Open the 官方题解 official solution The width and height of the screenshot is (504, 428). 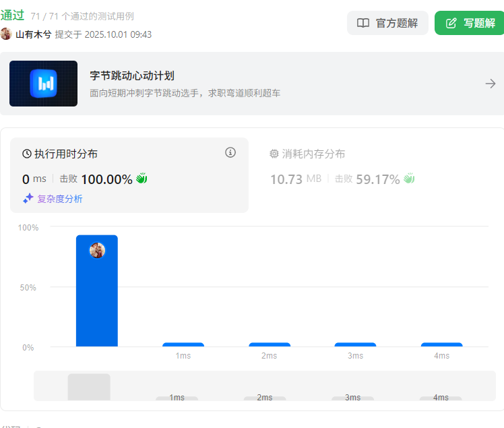tap(387, 23)
